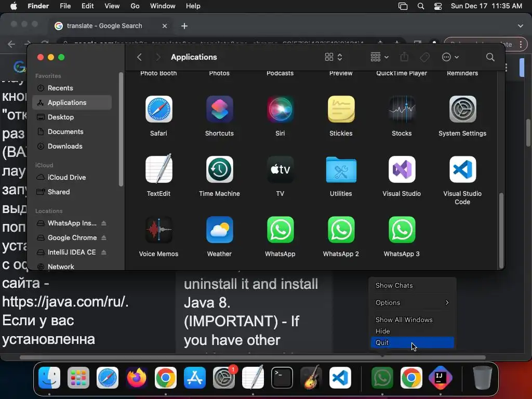The width and height of the screenshot is (532, 399).
Task: Click the Edit Tags icon in Finder toolbar
Action: (424, 57)
